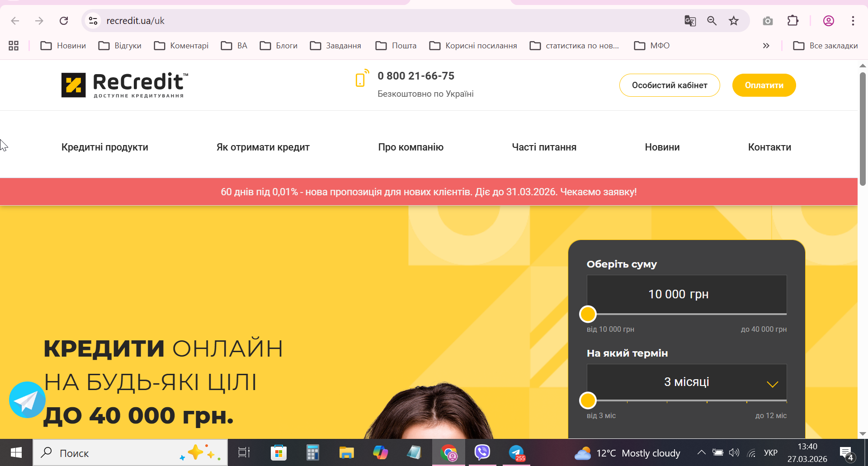View site information icon in address bar

click(x=93, y=21)
